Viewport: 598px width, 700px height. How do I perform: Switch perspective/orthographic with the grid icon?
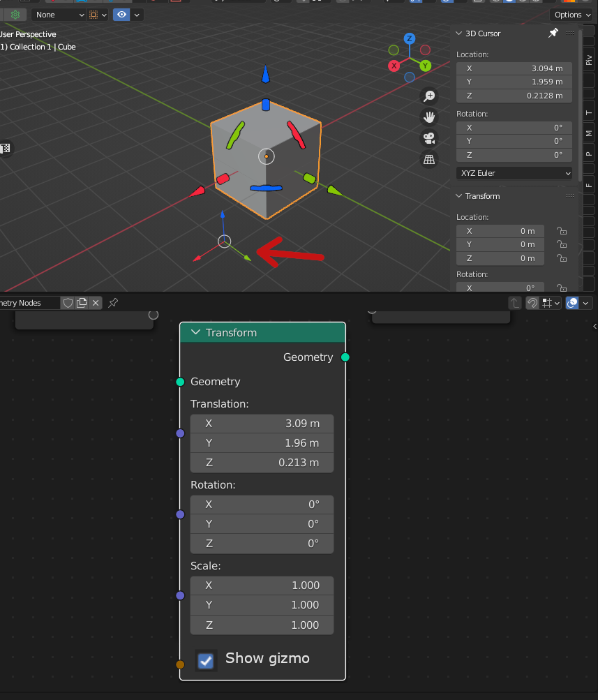coord(429,159)
